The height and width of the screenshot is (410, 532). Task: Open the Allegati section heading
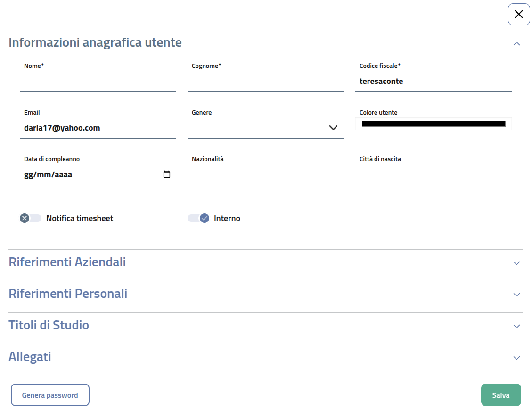click(x=30, y=357)
